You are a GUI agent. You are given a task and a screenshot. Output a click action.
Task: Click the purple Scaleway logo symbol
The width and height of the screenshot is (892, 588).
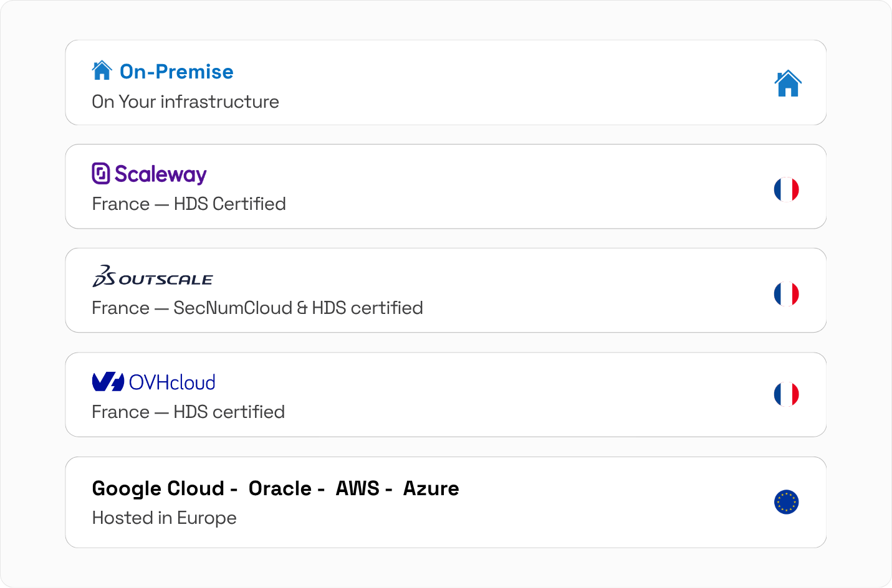101,174
